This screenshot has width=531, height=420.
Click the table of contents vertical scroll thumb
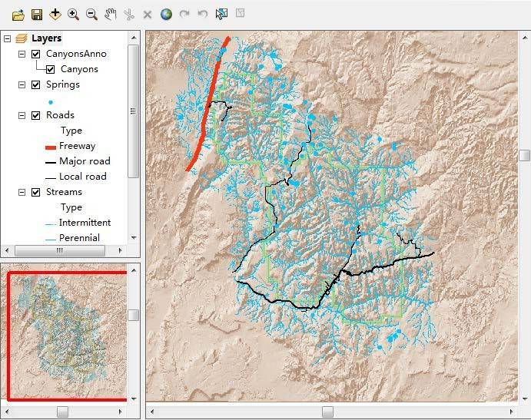[x=134, y=111]
